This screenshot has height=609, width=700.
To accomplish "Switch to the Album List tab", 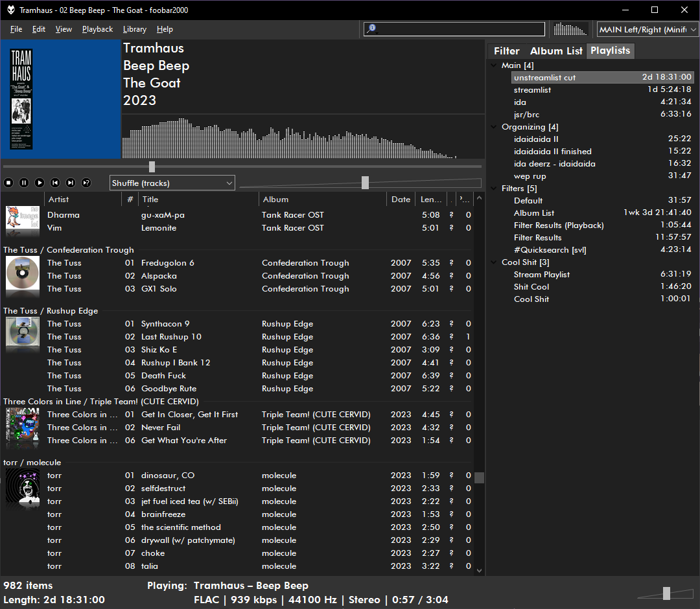I will click(x=555, y=50).
